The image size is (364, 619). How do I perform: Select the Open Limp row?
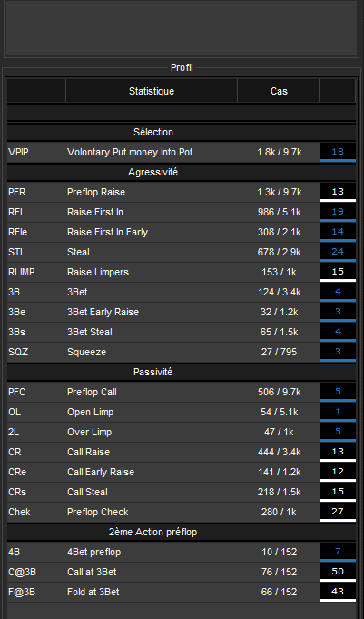[181, 412]
